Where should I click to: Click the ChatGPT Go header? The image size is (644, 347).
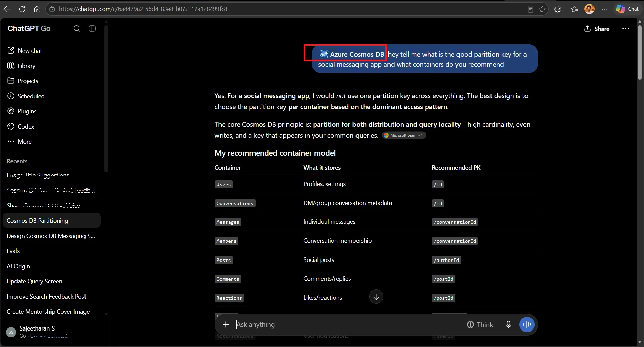[29, 29]
